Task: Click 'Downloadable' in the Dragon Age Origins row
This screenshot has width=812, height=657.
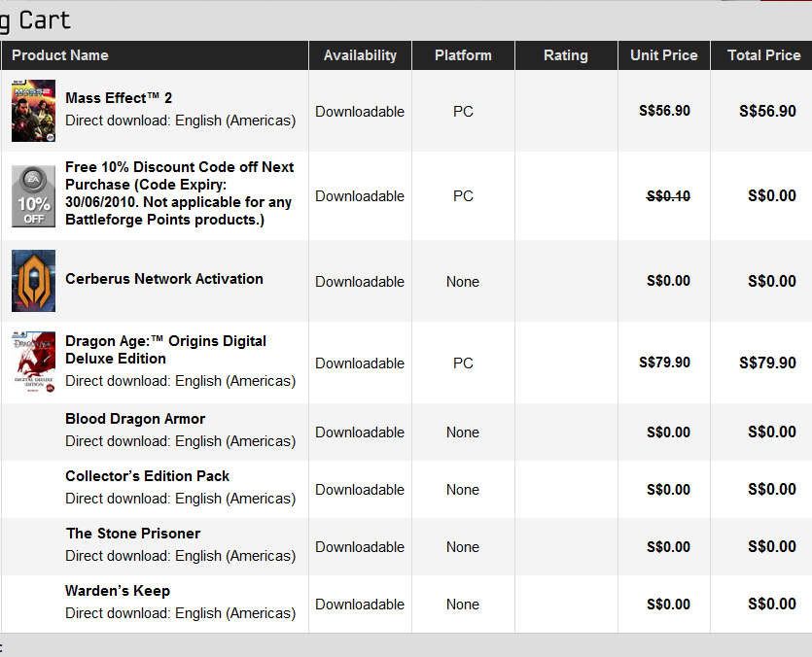Action: click(x=360, y=363)
